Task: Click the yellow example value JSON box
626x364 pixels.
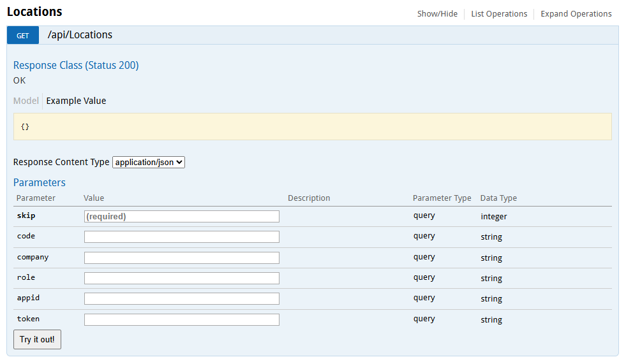Action: 312,126
